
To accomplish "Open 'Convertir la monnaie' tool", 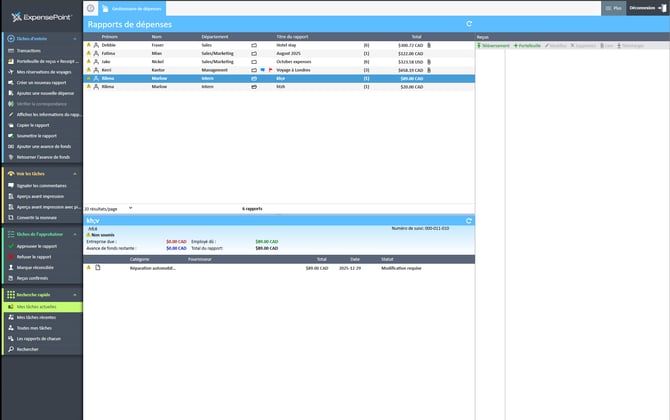I will coord(37,218).
